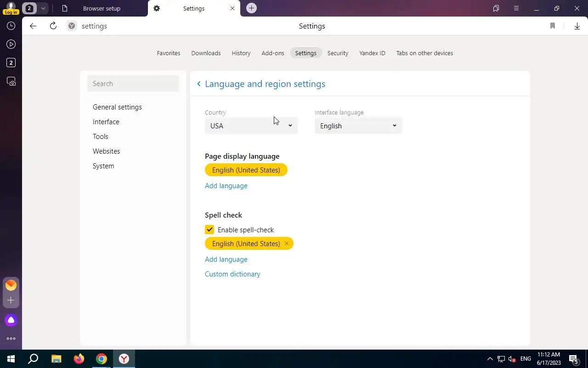Image resolution: width=588 pixels, height=368 pixels.
Task: Open the Yandex Mail icon in sidebar
Action: coord(11,285)
